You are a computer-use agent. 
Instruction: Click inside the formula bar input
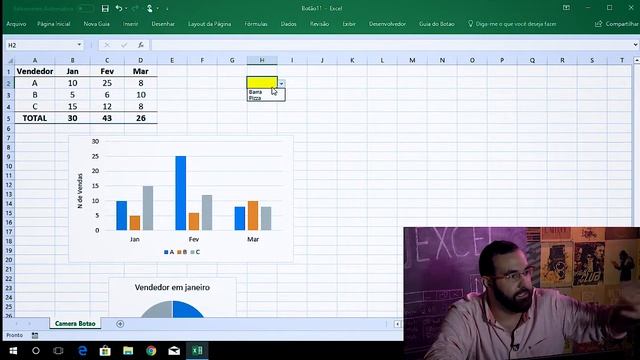(x=391, y=45)
